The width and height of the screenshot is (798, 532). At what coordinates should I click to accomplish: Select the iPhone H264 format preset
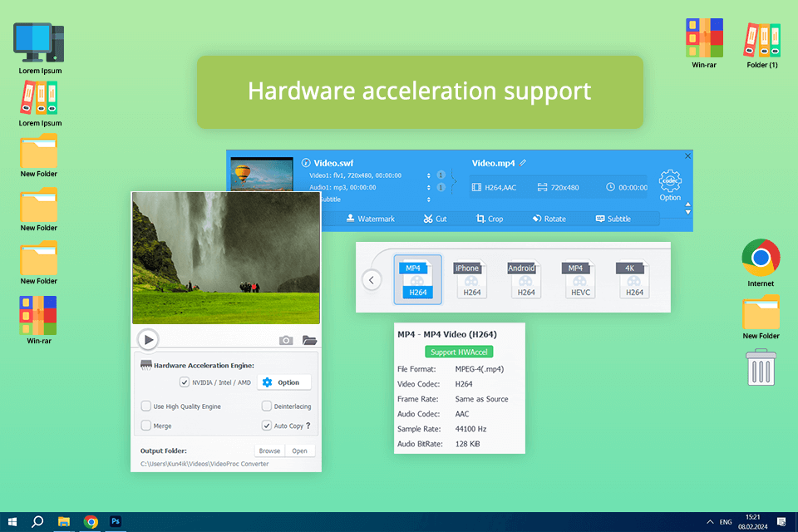(470, 279)
